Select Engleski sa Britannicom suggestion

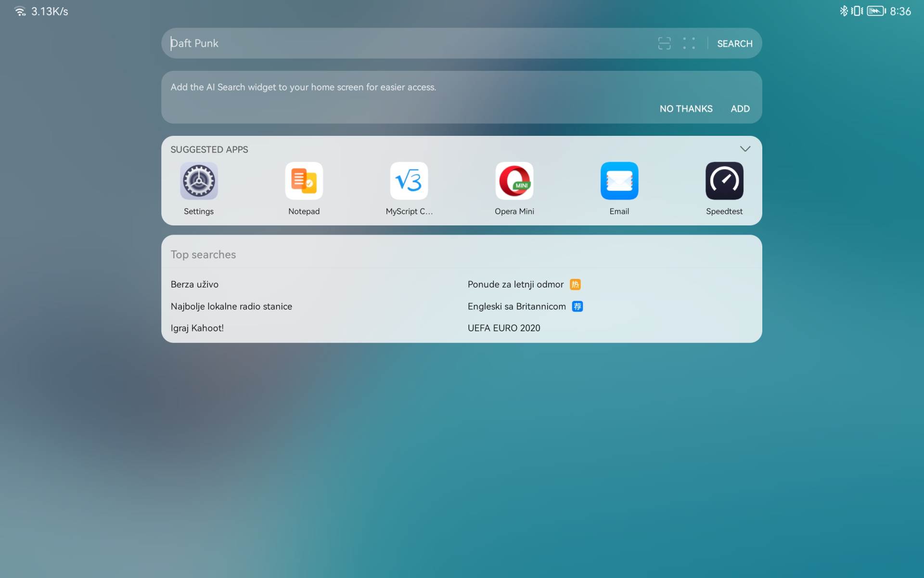coord(516,306)
